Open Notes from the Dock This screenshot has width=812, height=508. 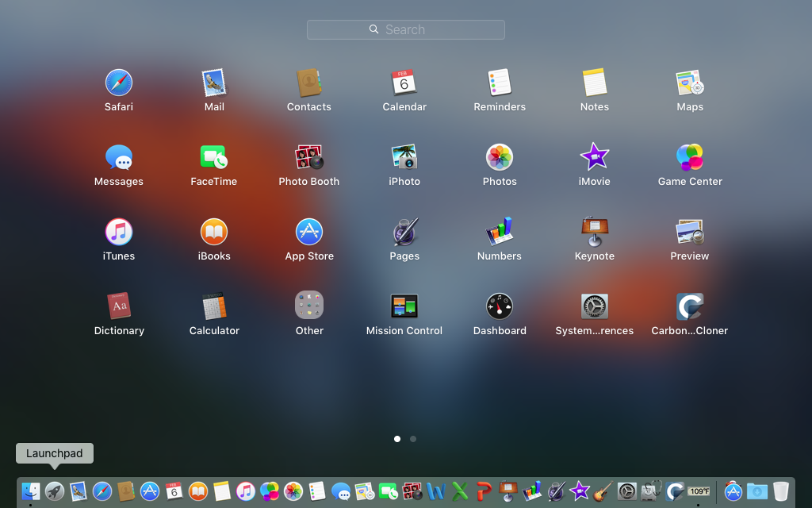click(222, 491)
